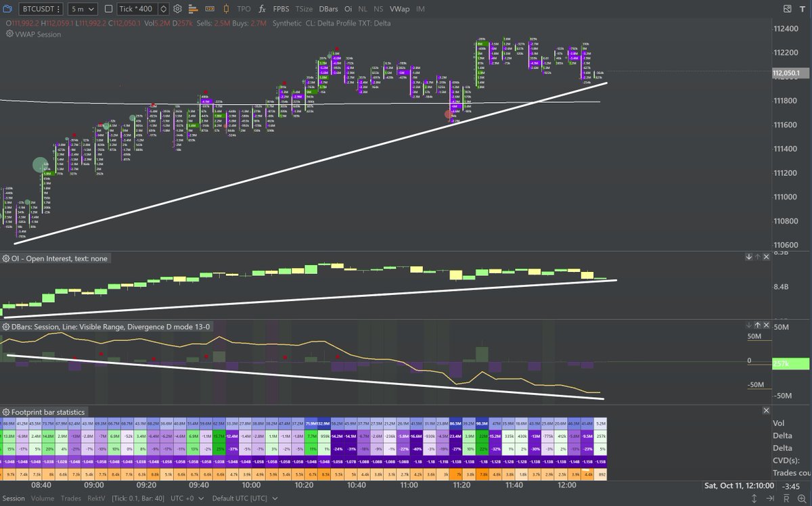The width and height of the screenshot is (812, 506).
Task: Toggle the FPBS indicator
Action: coord(281,9)
